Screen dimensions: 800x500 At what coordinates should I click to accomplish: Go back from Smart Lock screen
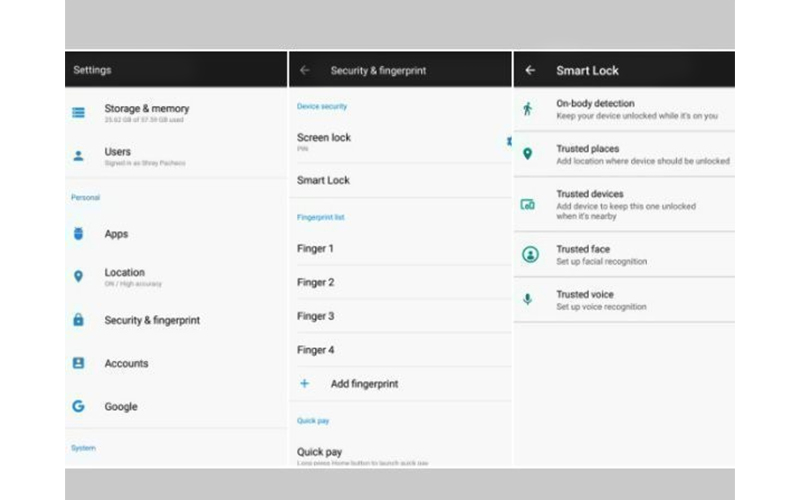pos(530,70)
